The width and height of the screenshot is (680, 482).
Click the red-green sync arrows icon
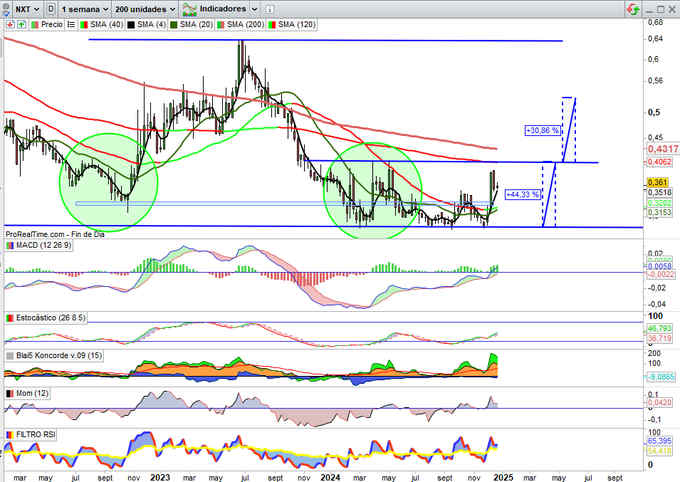pyautogui.click(x=633, y=9)
